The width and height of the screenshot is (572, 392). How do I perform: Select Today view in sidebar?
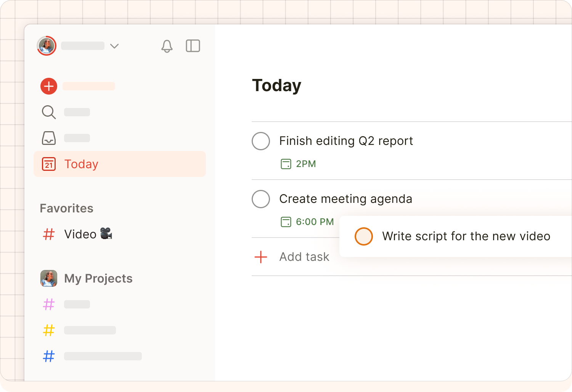point(120,164)
